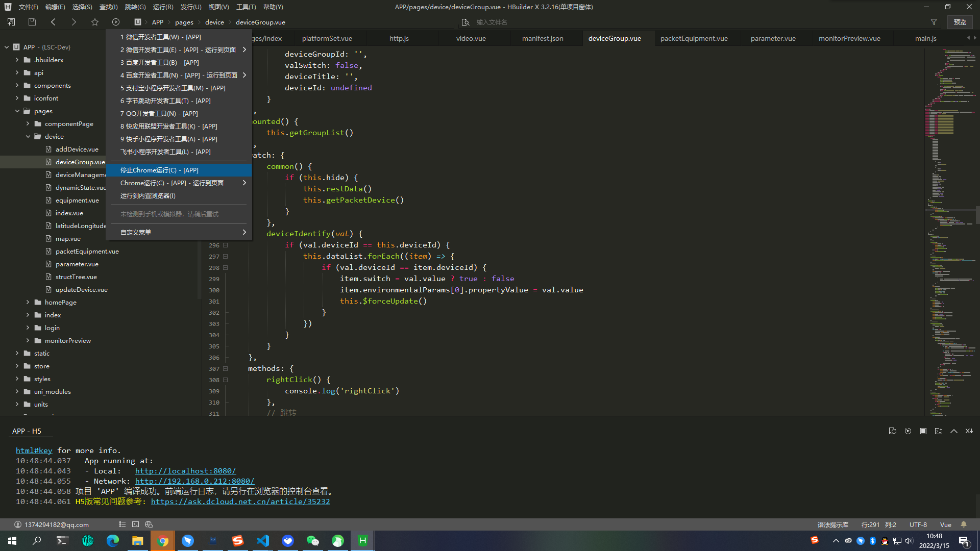Screen dimensions: 980x551
Task: Click the bookmark star icon
Action: 95,22
